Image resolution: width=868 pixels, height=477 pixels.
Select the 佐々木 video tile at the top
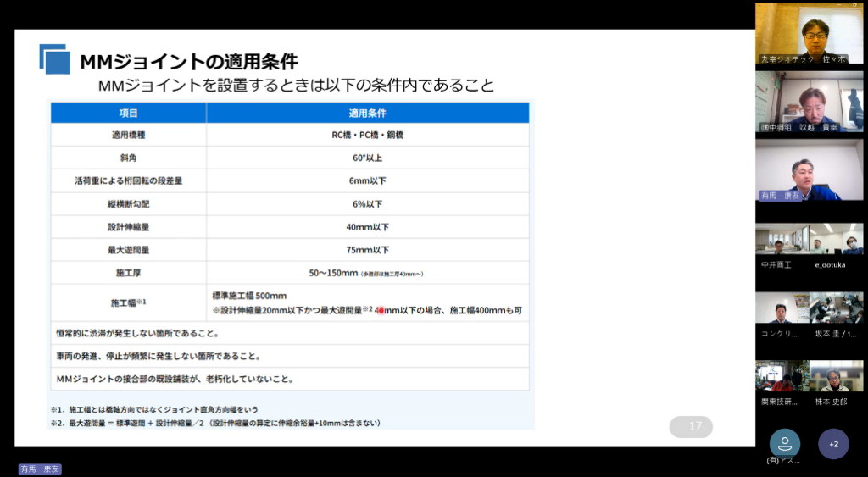(809, 34)
